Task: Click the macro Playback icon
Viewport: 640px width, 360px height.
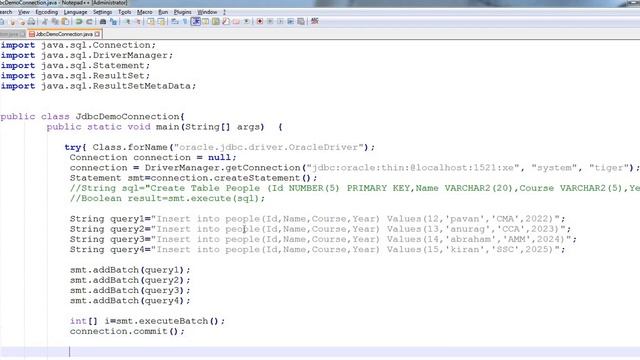Action: (280, 21)
